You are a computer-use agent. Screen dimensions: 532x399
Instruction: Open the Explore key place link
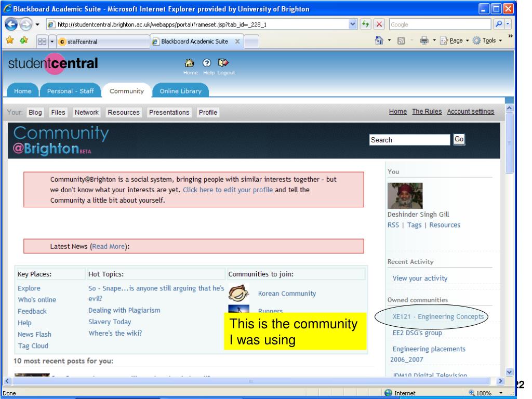(x=29, y=288)
